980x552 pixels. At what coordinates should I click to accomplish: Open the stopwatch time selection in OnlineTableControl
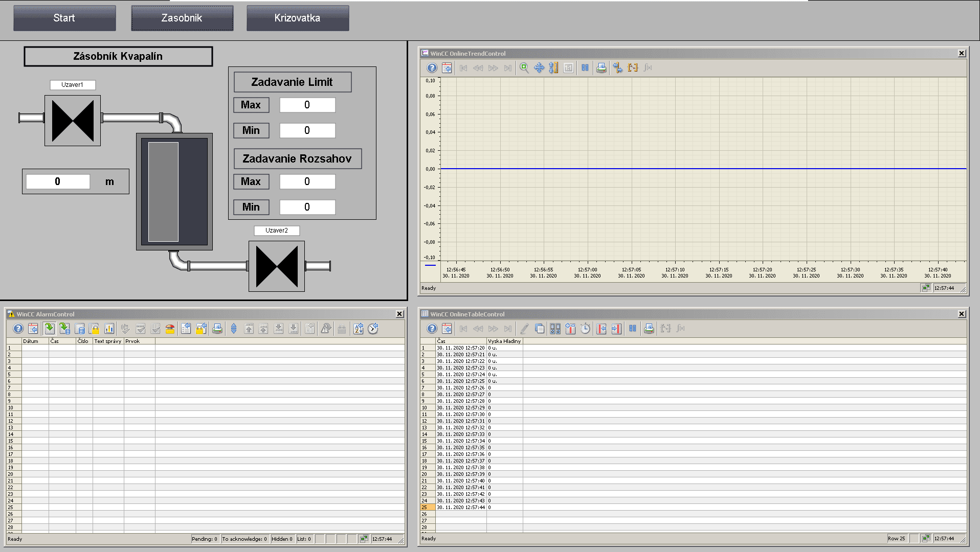(x=586, y=329)
